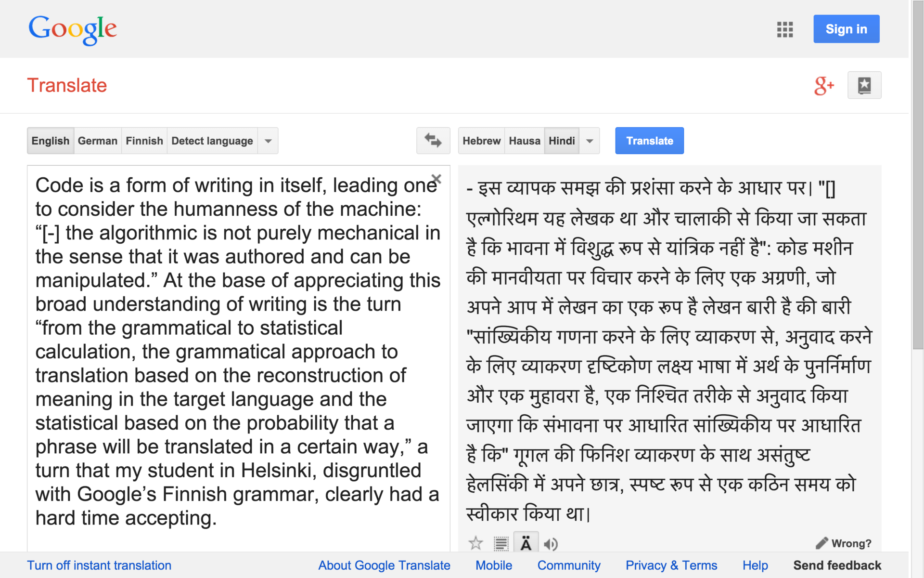Click the Google+ share icon
The height and width of the screenshot is (578, 924).
click(823, 86)
